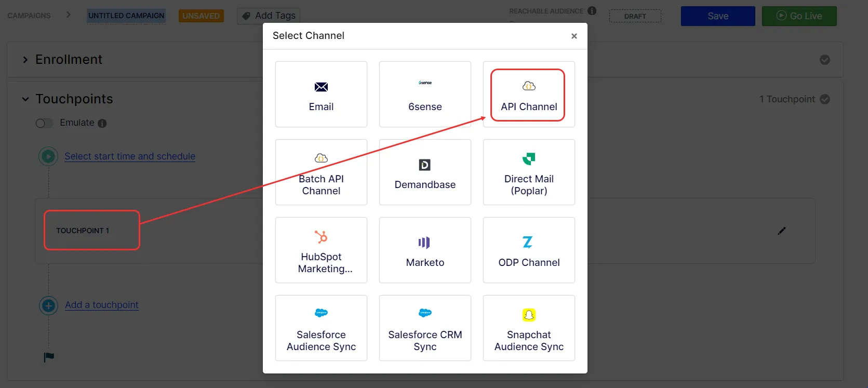Viewport: 868px width, 388px height.
Task: Click the UNSAVED status badge
Action: [x=201, y=16]
